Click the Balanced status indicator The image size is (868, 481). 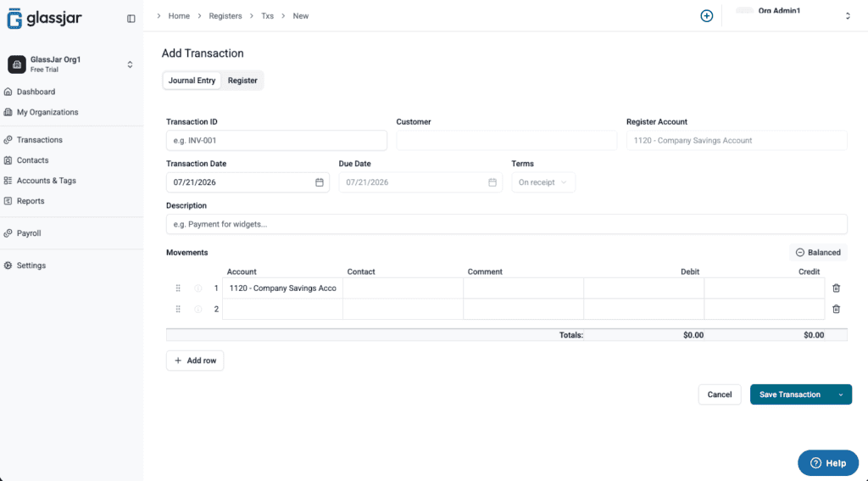pos(818,253)
